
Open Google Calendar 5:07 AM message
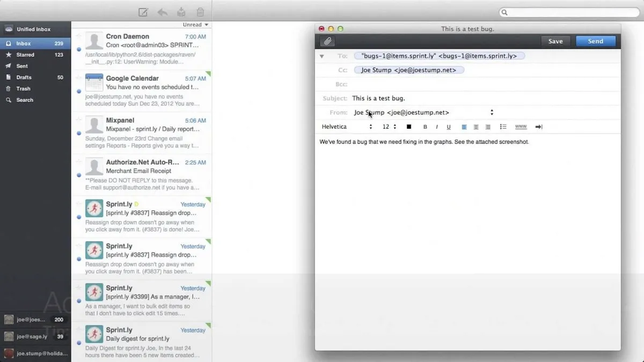click(x=142, y=92)
